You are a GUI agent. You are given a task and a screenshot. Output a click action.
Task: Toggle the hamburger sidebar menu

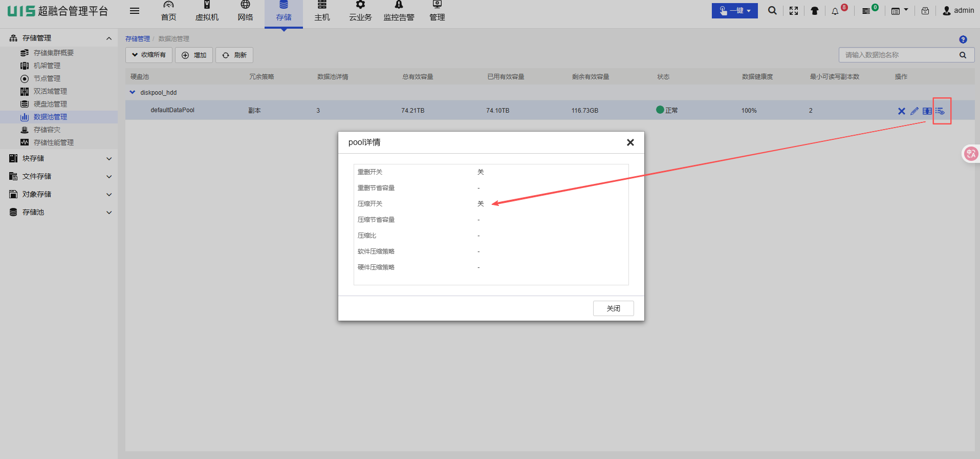135,11
